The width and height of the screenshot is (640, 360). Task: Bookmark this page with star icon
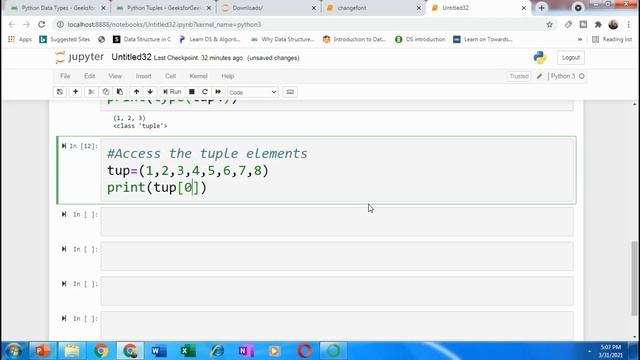click(549, 24)
